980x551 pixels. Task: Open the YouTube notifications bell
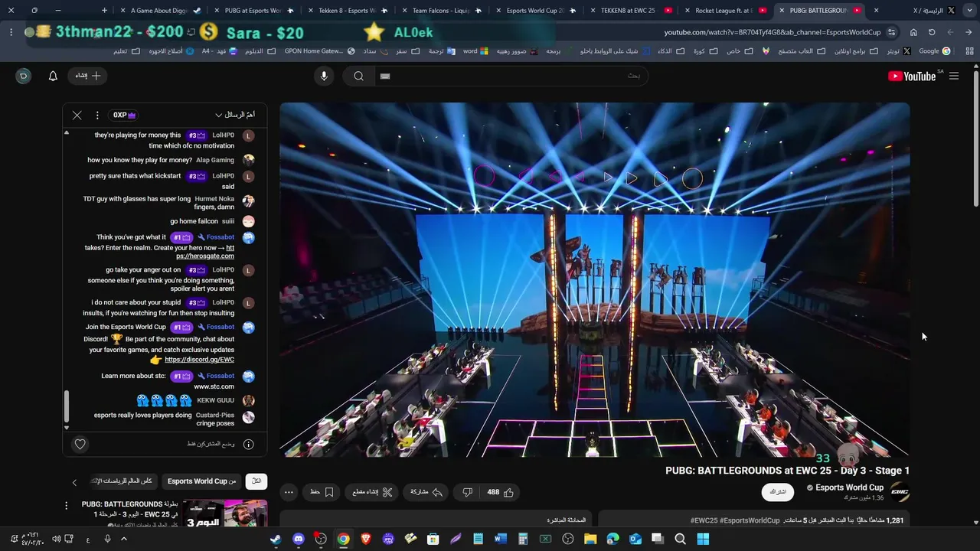tap(53, 76)
